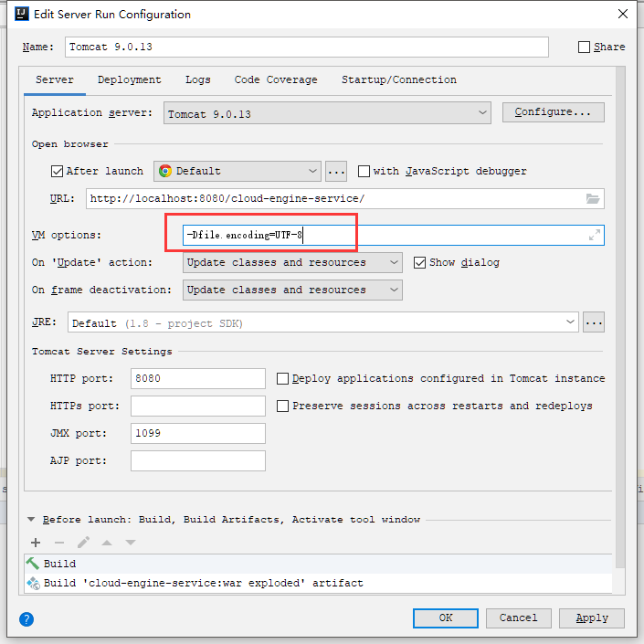Screen dimensions: 644x644
Task: Move Before launch task down
Action: 131,543
